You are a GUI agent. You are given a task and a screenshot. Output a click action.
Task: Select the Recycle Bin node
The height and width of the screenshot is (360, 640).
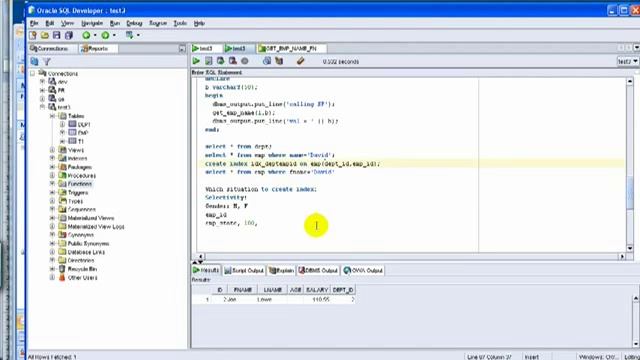(82, 269)
